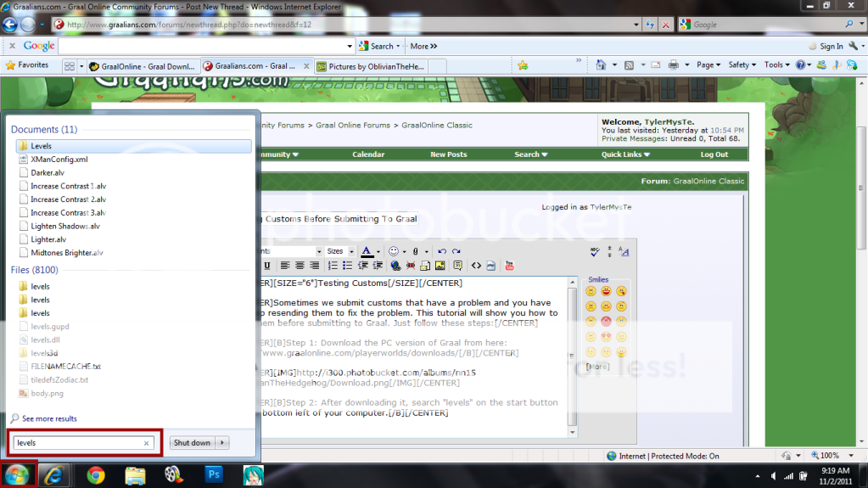Insert the first smiley from Smilies panel

coord(591,291)
